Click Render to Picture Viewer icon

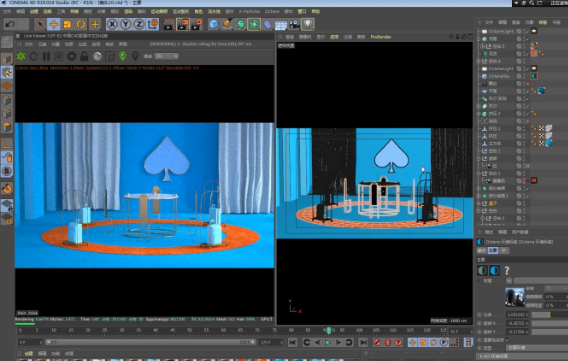pos(183,24)
